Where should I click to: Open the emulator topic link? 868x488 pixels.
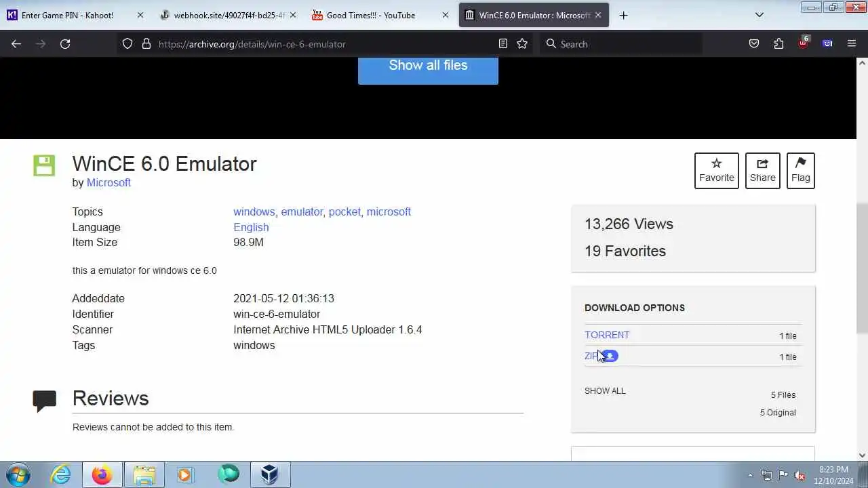point(302,211)
